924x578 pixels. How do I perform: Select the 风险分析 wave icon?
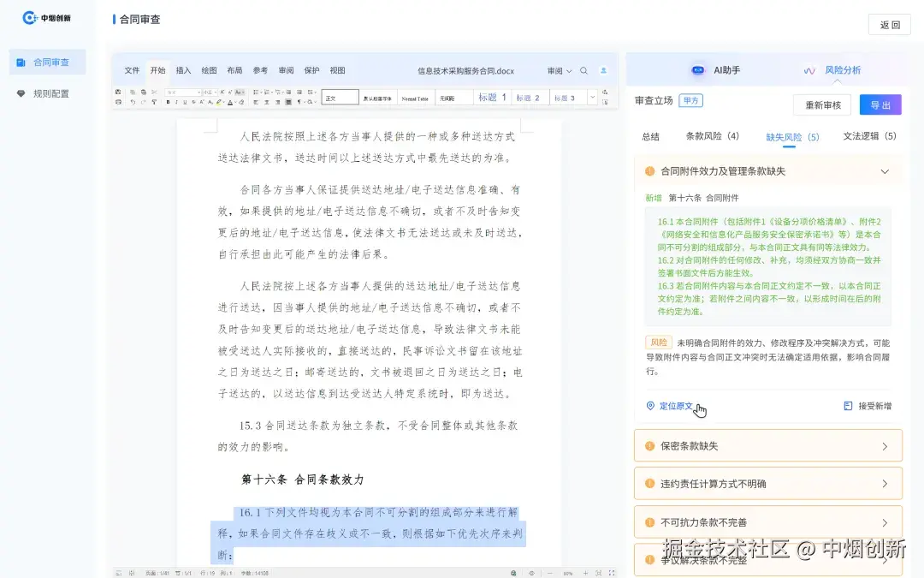click(811, 70)
